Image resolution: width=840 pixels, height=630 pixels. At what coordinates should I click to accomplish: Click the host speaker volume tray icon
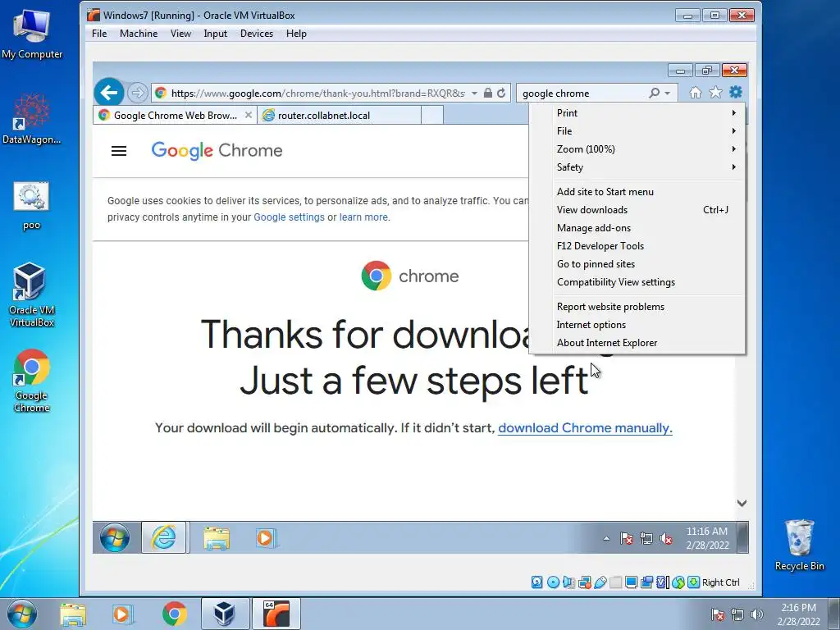757,614
